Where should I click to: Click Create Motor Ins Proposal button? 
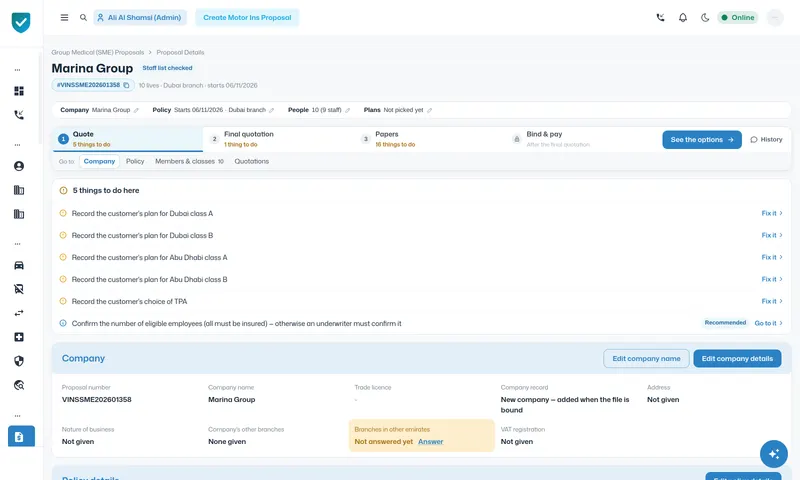click(x=247, y=17)
